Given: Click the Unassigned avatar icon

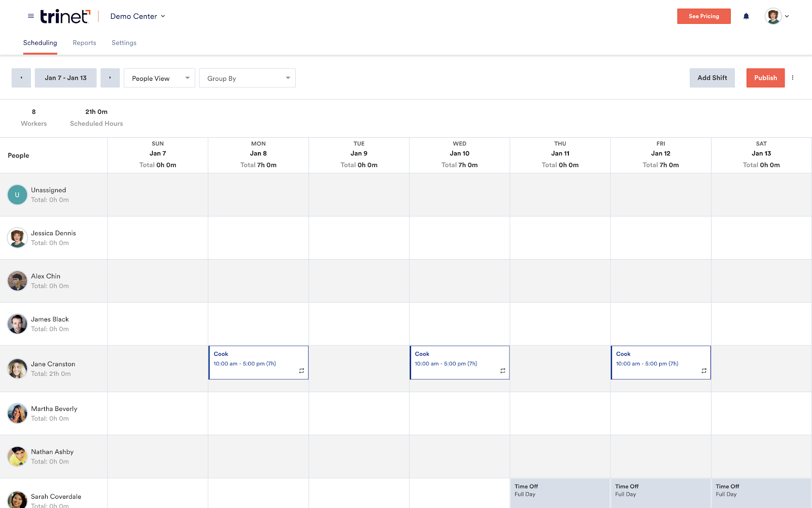Looking at the screenshot, I should (17, 195).
